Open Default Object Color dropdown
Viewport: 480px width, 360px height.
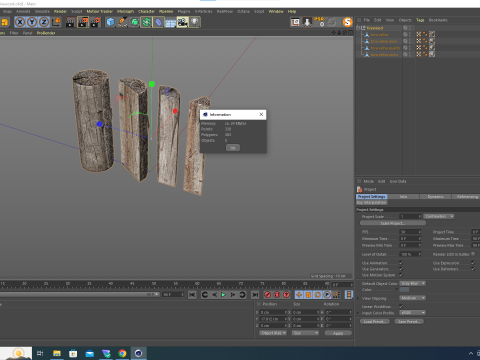point(413,283)
